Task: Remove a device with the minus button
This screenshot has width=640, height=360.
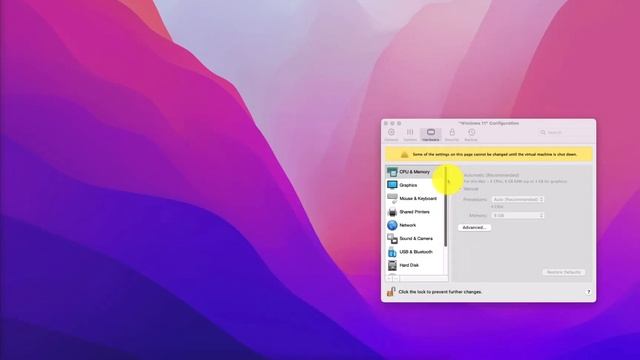Action: (x=396, y=278)
